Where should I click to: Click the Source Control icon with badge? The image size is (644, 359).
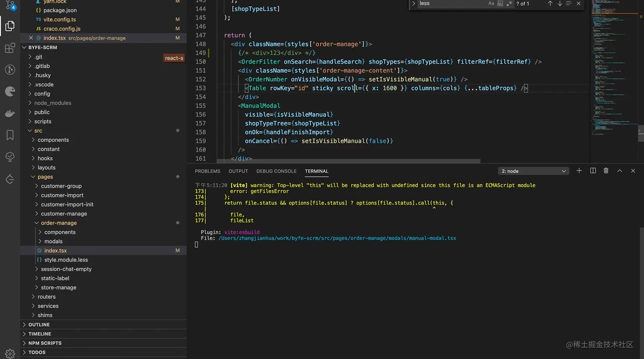10,5
